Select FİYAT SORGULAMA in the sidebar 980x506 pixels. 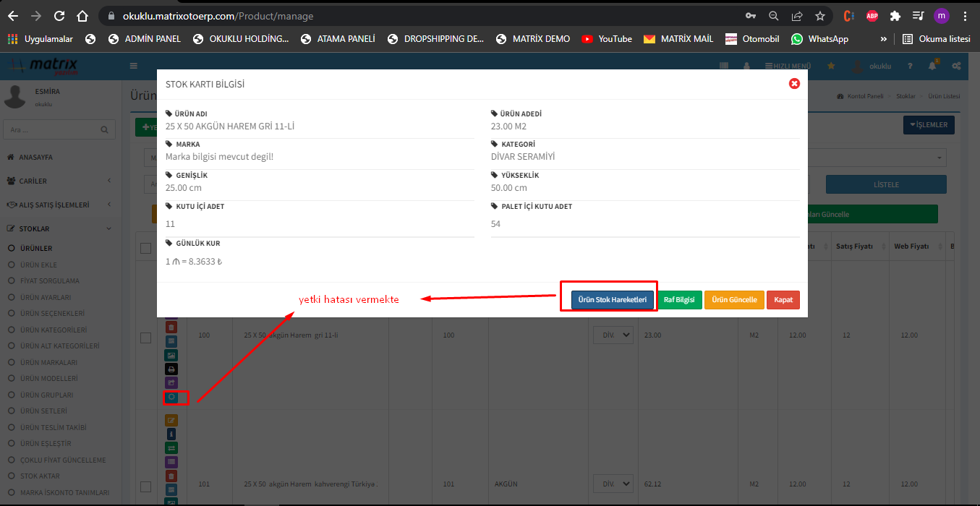(50, 280)
